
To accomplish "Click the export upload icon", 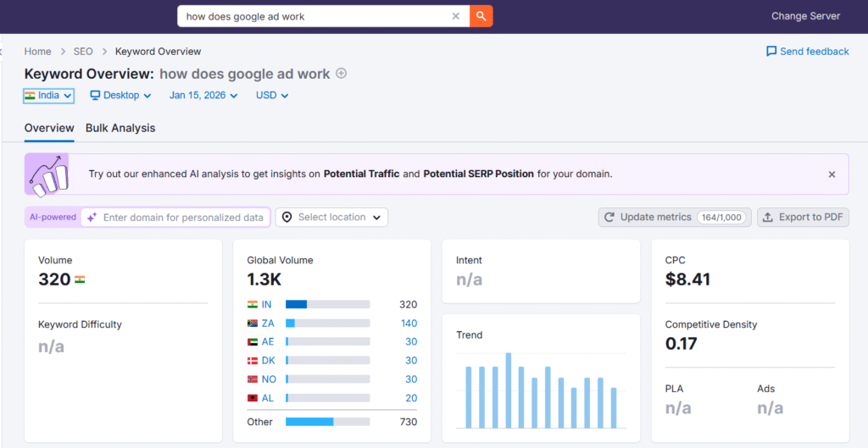I will click(x=768, y=218).
